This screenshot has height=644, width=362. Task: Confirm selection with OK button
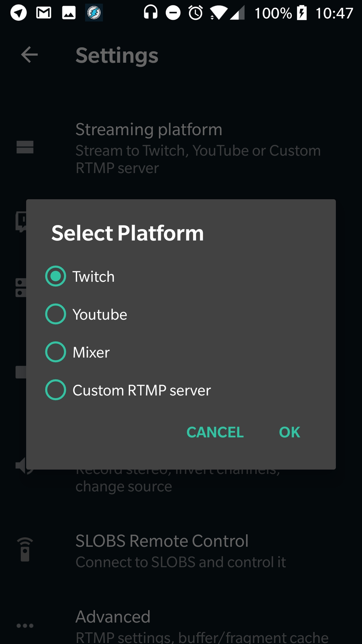289,432
